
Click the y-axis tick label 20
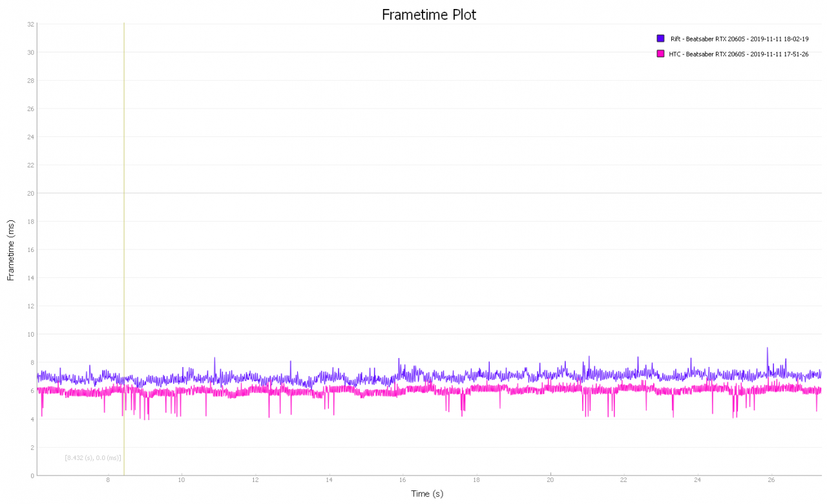click(30, 193)
